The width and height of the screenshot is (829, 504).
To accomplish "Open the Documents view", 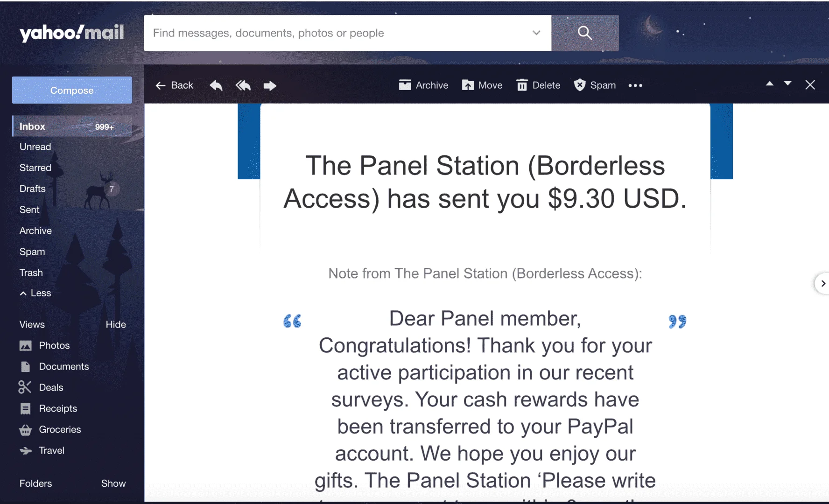I will 54,367.
